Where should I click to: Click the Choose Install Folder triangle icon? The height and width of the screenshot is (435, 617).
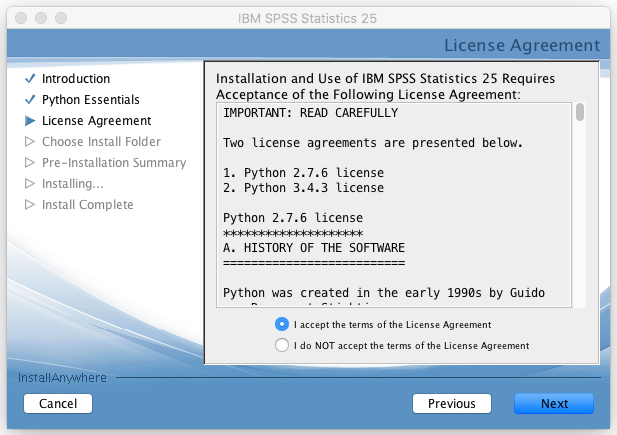click(x=30, y=141)
